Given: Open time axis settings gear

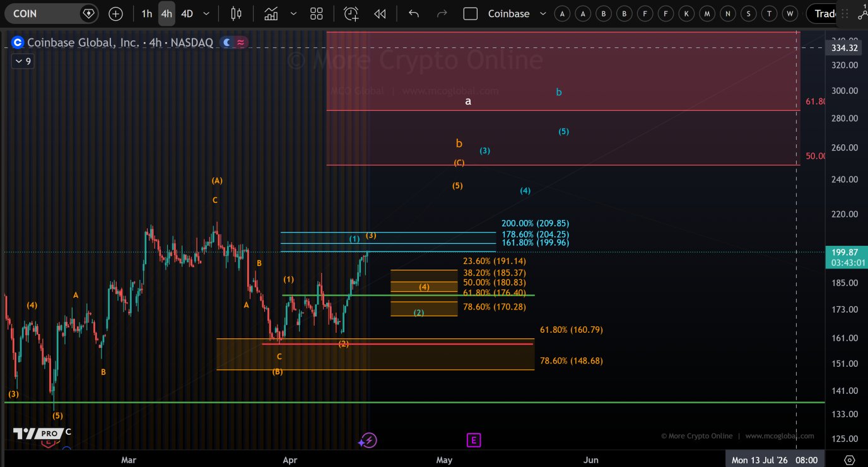Looking at the screenshot, I should tap(849, 460).
